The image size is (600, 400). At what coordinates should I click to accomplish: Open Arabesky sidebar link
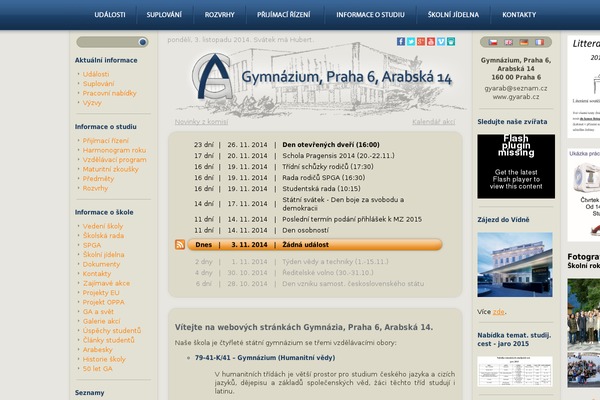pyautogui.click(x=98, y=350)
